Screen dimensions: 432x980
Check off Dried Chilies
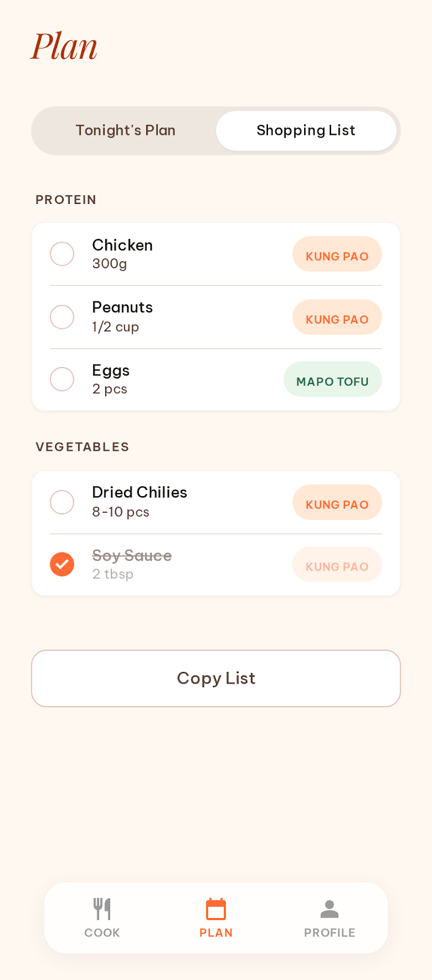62,502
